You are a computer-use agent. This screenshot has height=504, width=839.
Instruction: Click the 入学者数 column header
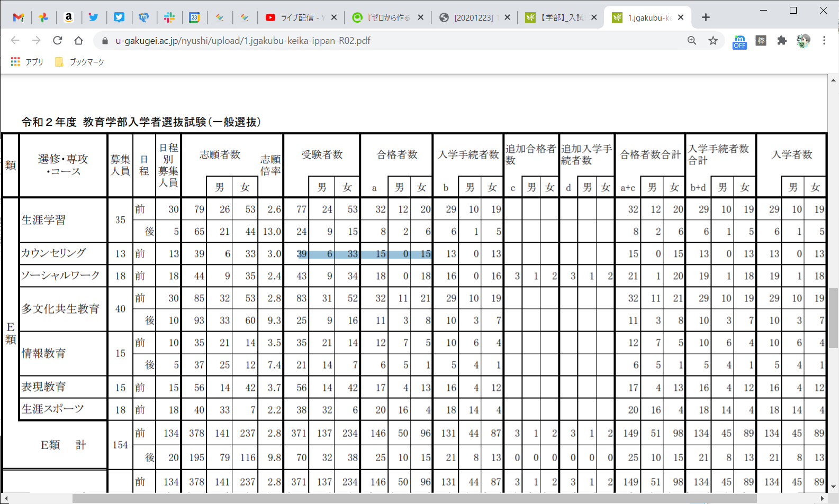click(x=791, y=154)
